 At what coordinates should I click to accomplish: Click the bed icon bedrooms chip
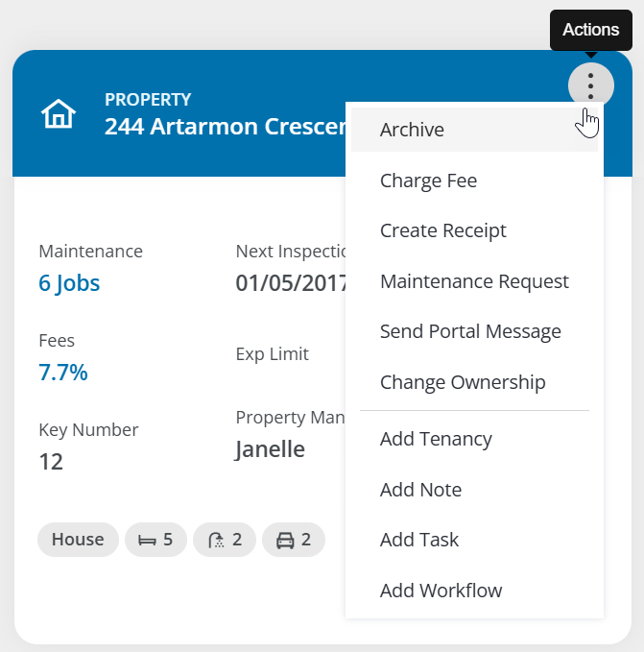coord(155,540)
